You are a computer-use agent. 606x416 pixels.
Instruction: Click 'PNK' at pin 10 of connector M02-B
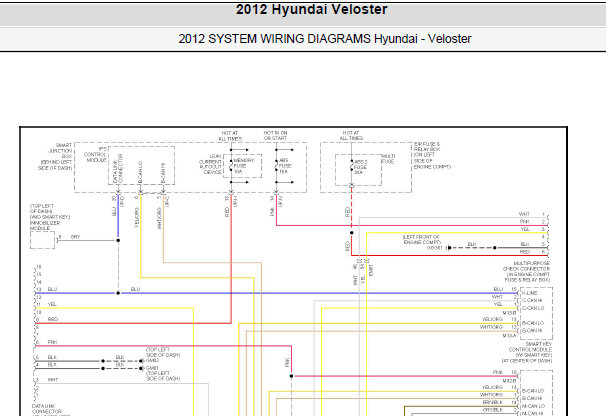click(x=498, y=372)
